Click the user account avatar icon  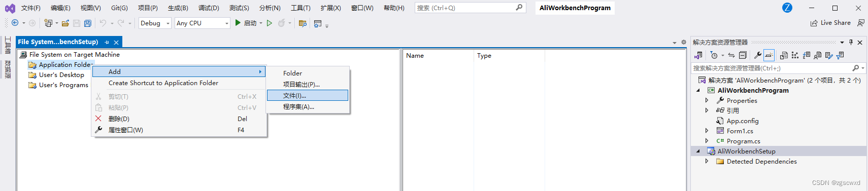[787, 8]
